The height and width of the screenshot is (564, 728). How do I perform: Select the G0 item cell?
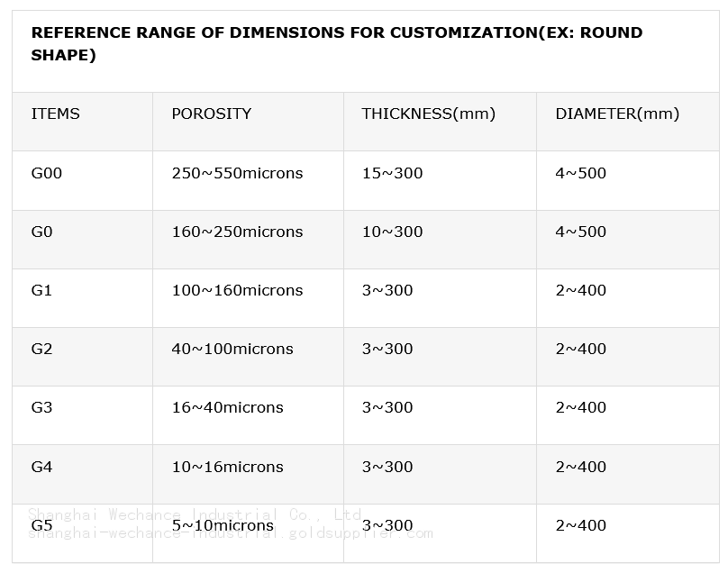point(42,232)
